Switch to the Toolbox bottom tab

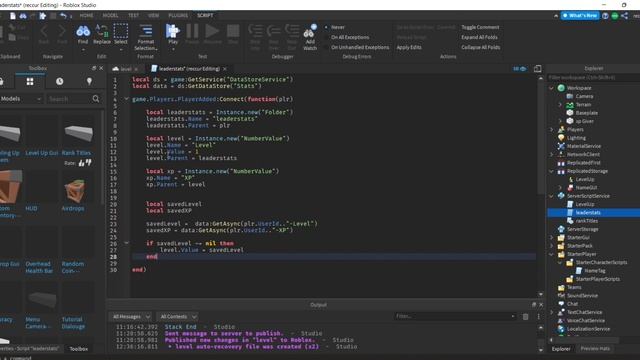pos(78,349)
